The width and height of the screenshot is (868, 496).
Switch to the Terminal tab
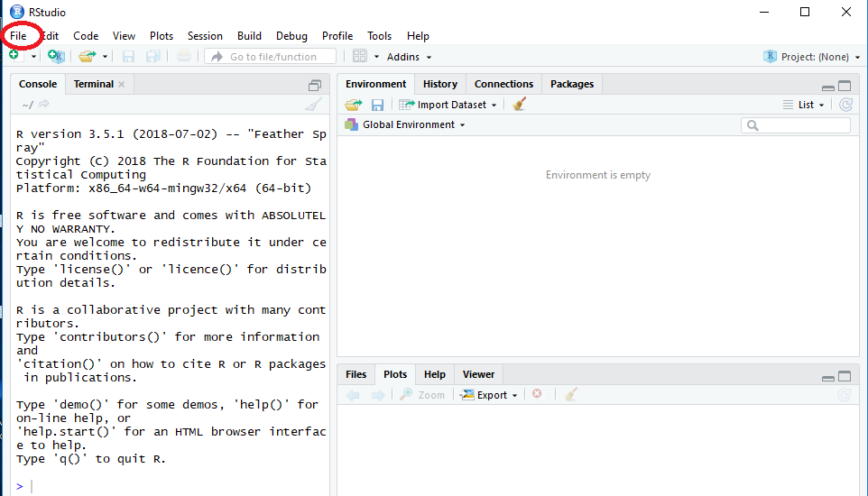(x=94, y=84)
